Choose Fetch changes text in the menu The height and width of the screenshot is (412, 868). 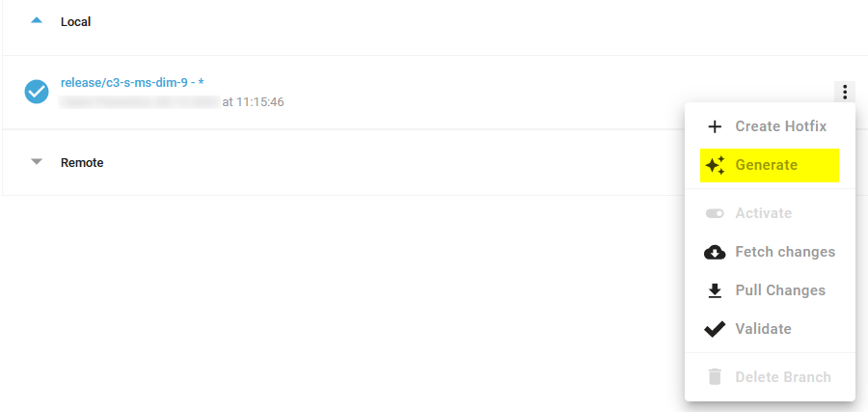coord(785,252)
